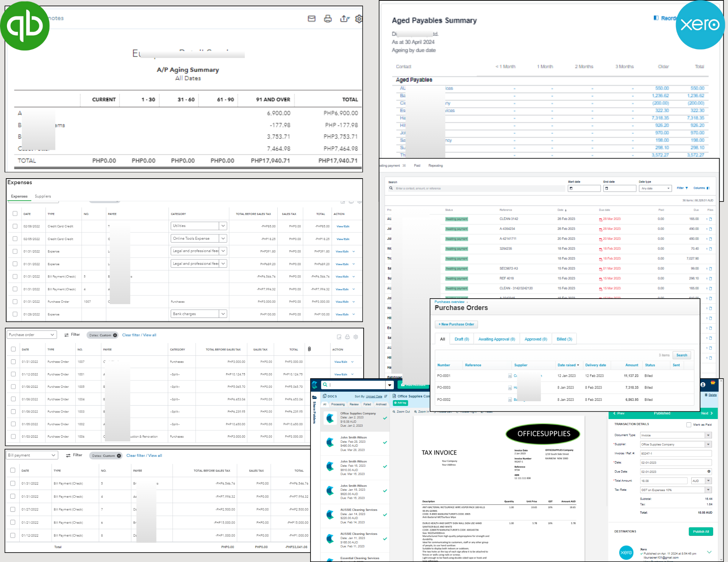Open attached file icon for A-4354234 bill
This screenshot has height=562, width=728.
[x=710, y=229]
